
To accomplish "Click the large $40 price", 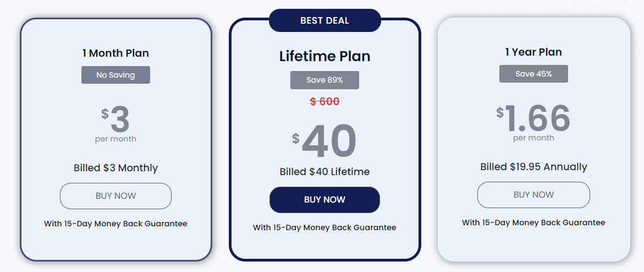I will pyautogui.click(x=324, y=141).
